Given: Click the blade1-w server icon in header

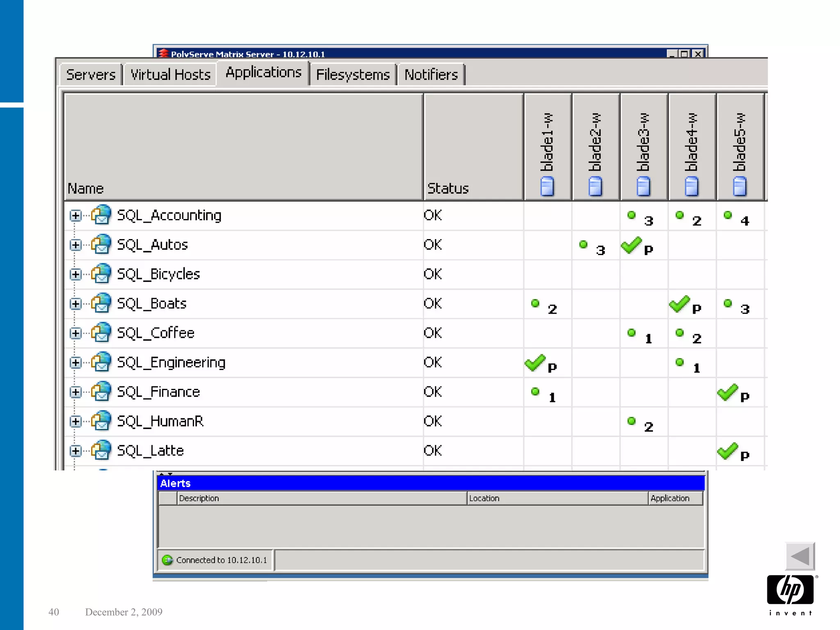Looking at the screenshot, I should tap(547, 186).
